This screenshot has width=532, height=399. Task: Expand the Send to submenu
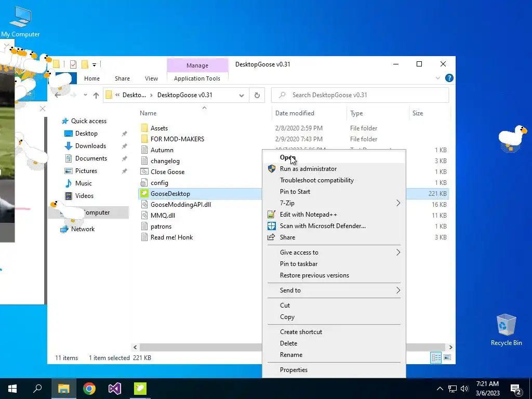(334, 290)
